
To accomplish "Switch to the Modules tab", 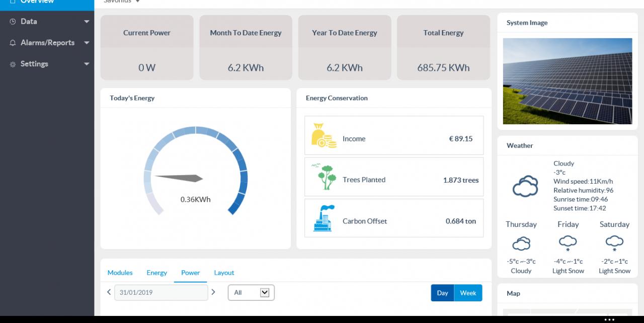I will 120,273.
